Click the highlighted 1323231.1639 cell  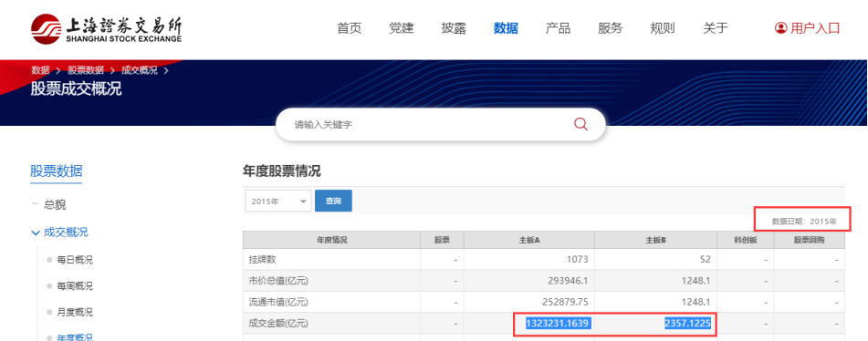click(557, 323)
